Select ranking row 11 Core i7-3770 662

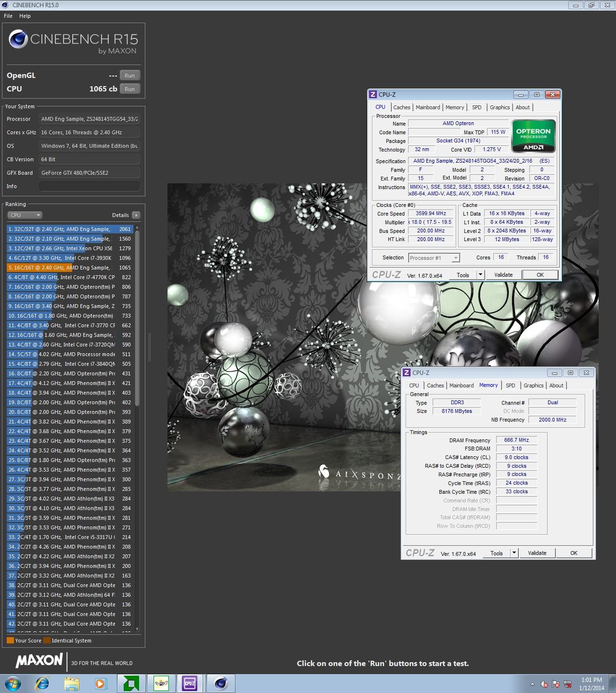(x=70, y=325)
